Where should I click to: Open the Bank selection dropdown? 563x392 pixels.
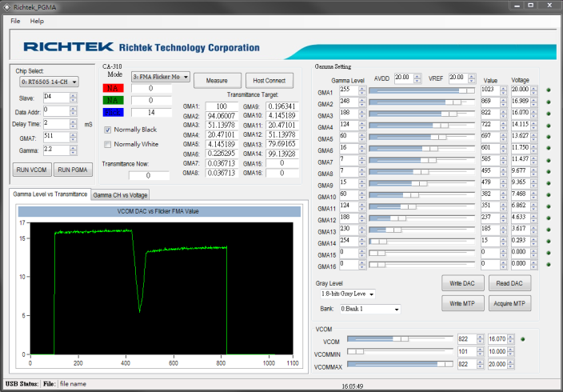(370, 309)
